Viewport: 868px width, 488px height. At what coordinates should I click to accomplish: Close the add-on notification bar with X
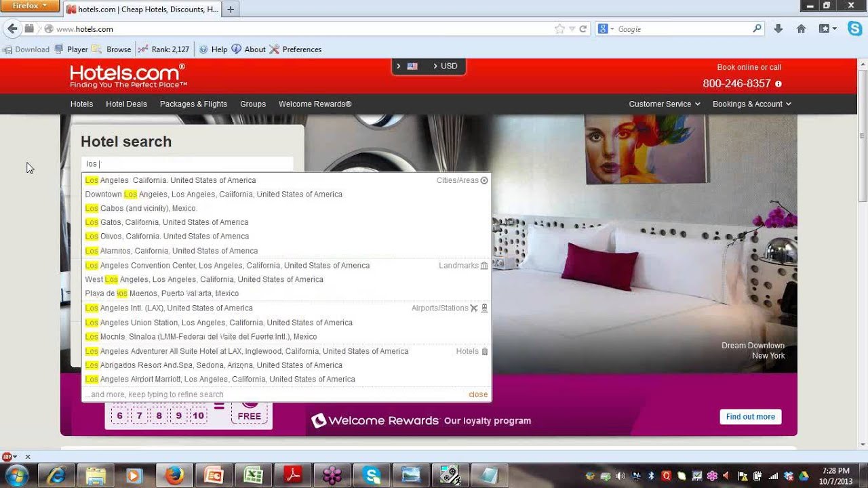pos(28,457)
